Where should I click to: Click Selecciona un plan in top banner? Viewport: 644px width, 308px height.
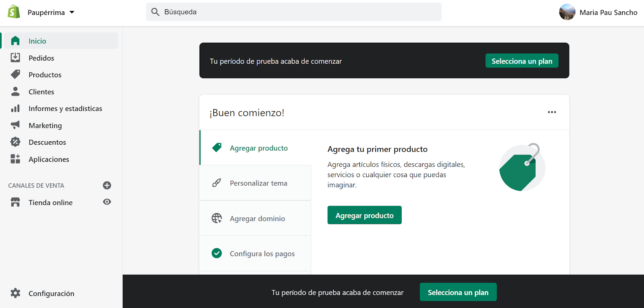point(522,61)
